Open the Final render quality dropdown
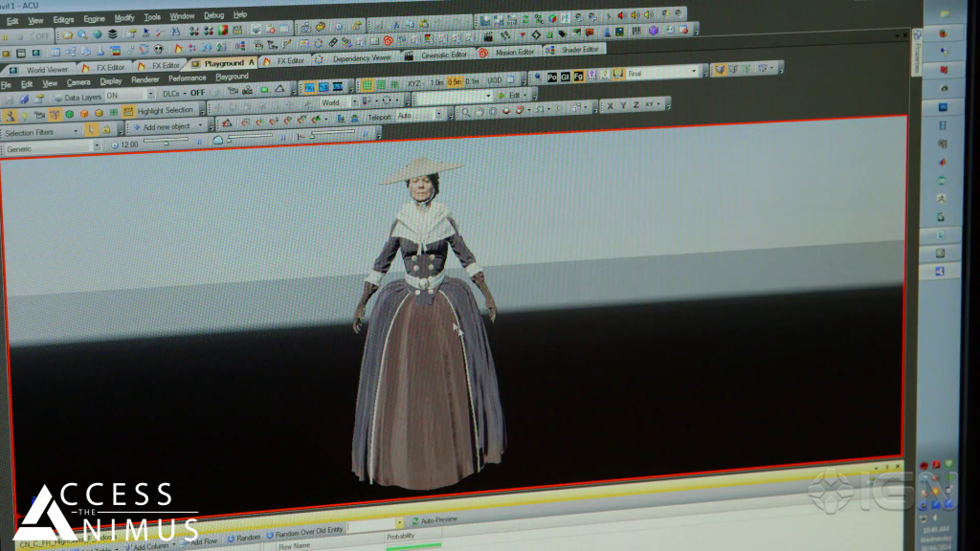The width and height of the screenshot is (980, 551). pyautogui.click(x=695, y=72)
